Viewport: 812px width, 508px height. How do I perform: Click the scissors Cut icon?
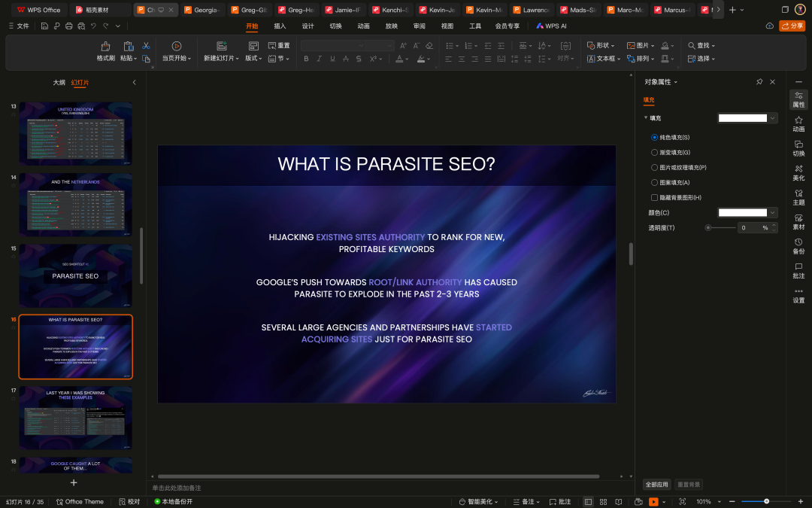coord(146,46)
